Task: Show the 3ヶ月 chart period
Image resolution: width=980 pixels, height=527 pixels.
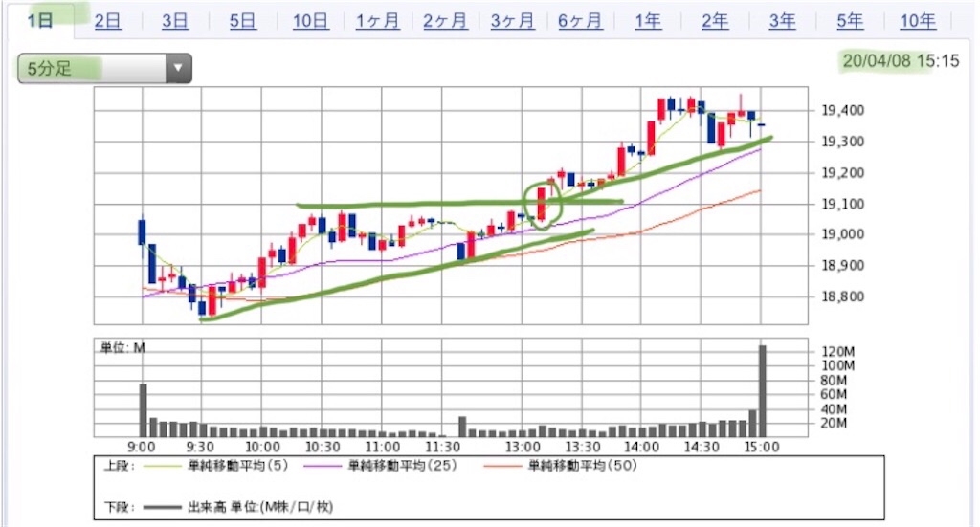Action: click(x=513, y=21)
